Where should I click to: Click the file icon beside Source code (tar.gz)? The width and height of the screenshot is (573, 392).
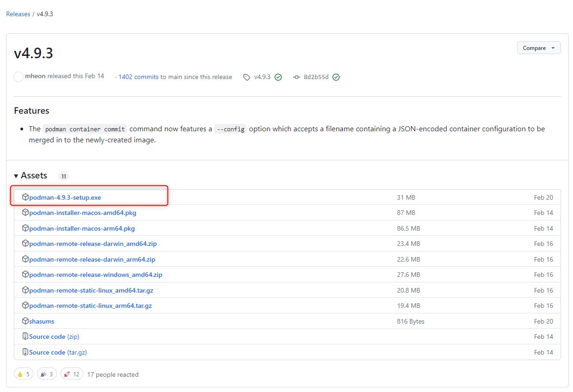[x=25, y=352]
